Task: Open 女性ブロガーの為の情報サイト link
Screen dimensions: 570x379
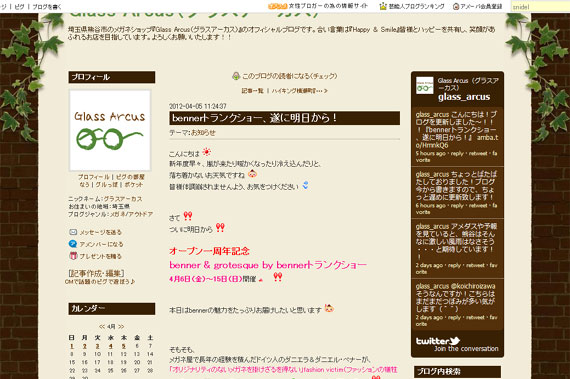Action: [x=328, y=6]
